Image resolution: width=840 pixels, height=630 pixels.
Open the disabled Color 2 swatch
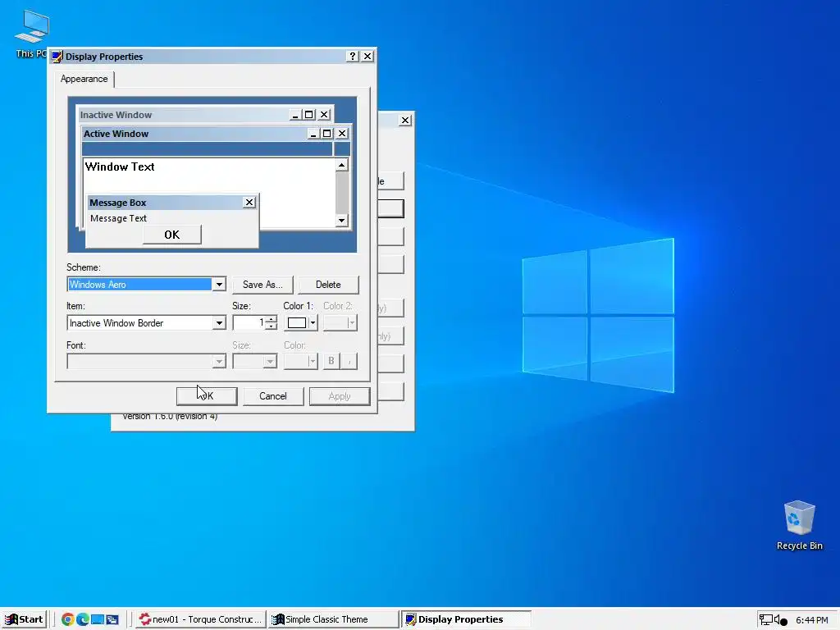click(340, 322)
